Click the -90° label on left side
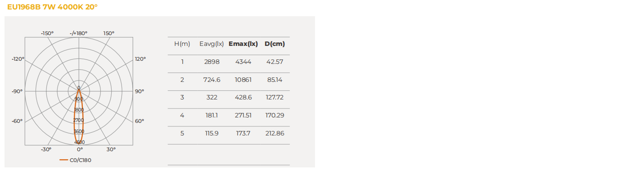Viewport: 644px width, 180px height. tap(17, 91)
